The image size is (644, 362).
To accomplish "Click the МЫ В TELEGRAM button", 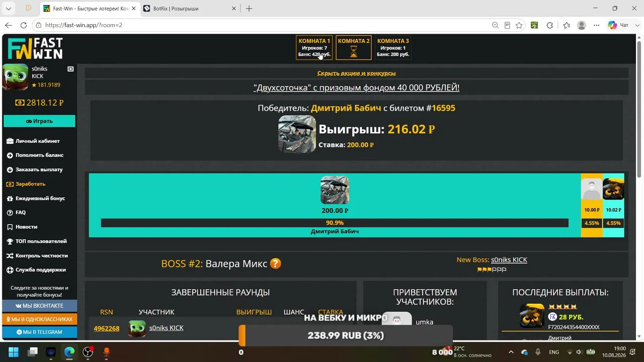I will pos(40,332).
